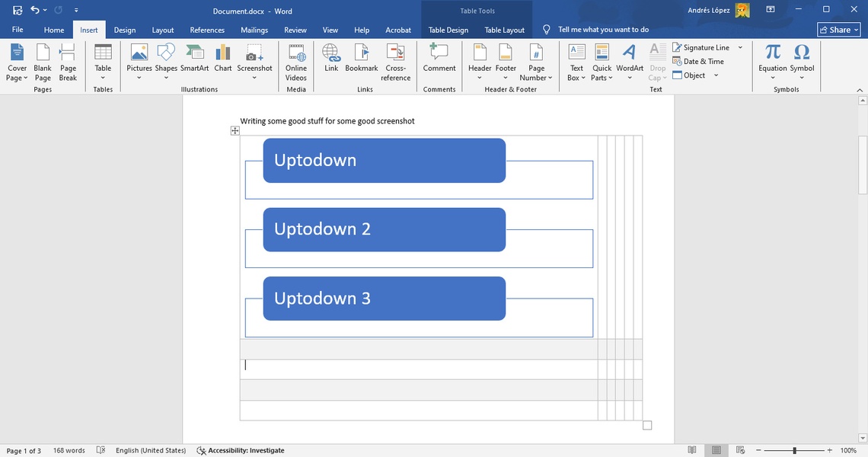Switch to the References tab
Viewport: 868px width, 457px height.
tap(207, 30)
